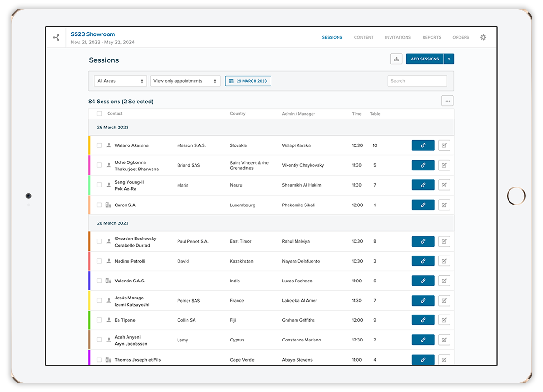Click link button for Valentin S.A.S. session
543x392 pixels.
(423, 281)
